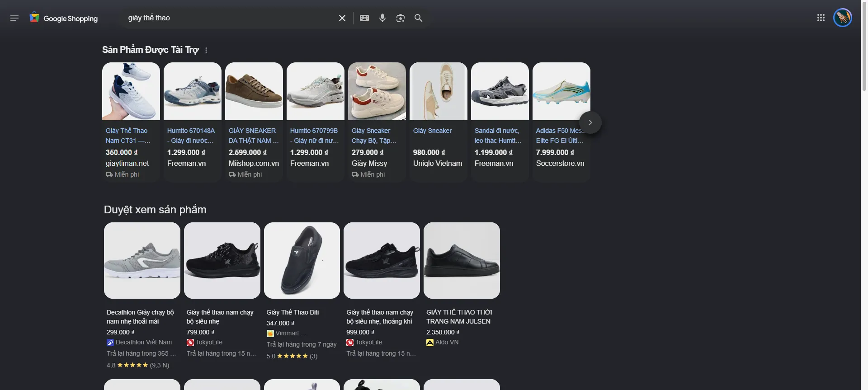Click 'Trả lại hàng trong 7 ngày' text
Viewport: 868px width, 390px height.
[x=302, y=344]
